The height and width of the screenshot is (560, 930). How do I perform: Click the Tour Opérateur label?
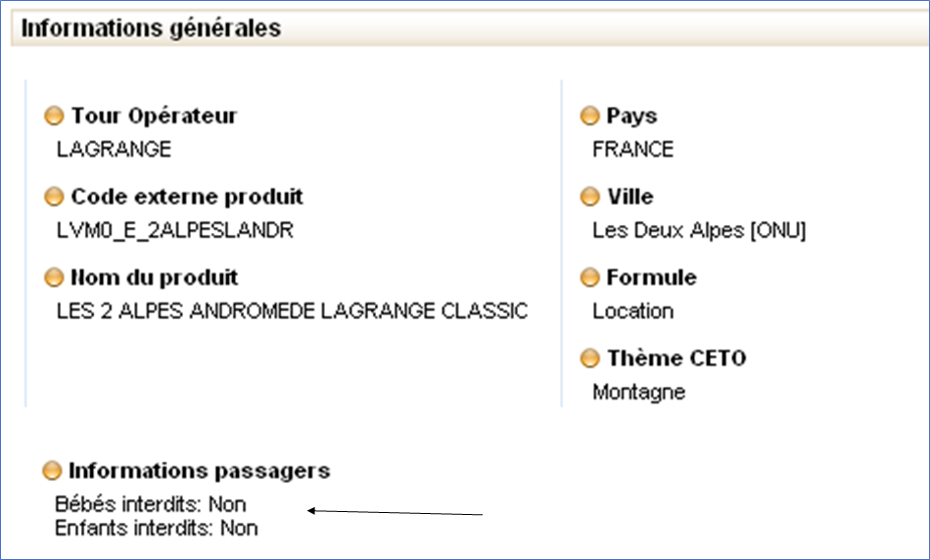[154, 117]
